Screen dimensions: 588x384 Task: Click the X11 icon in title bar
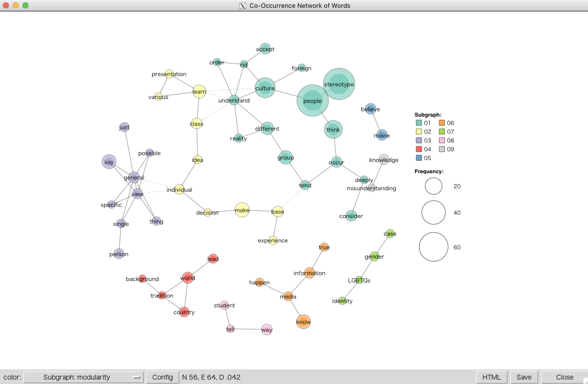[x=243, y=6]
